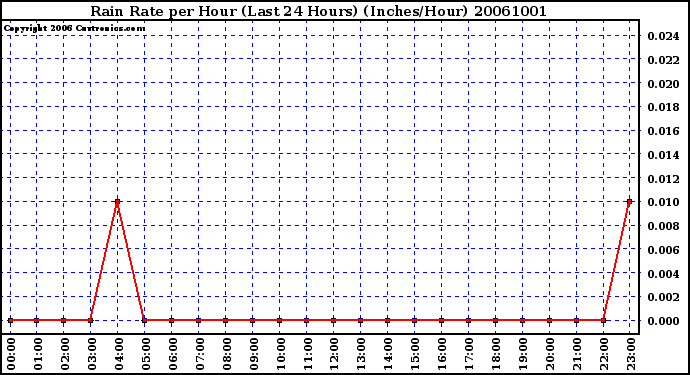Click the 14:00 x-axis time label
Viewport: 690px width, 375px height.
(x=389, y=354)
